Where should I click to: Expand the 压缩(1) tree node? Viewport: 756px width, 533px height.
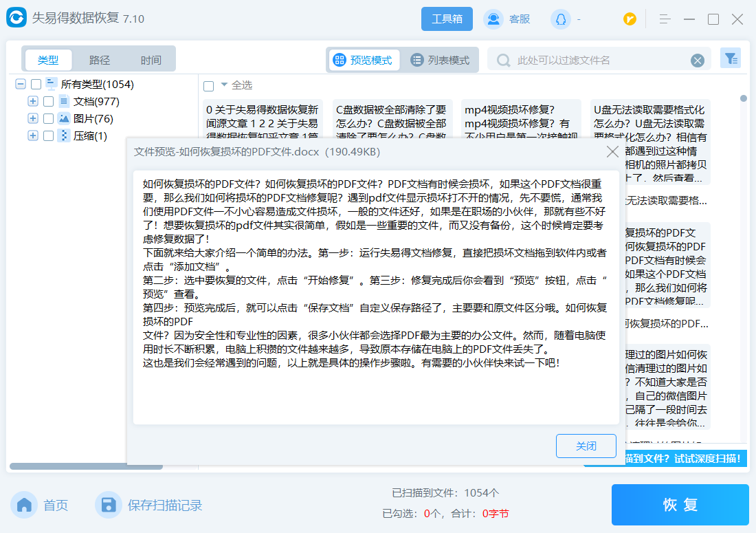33,136
